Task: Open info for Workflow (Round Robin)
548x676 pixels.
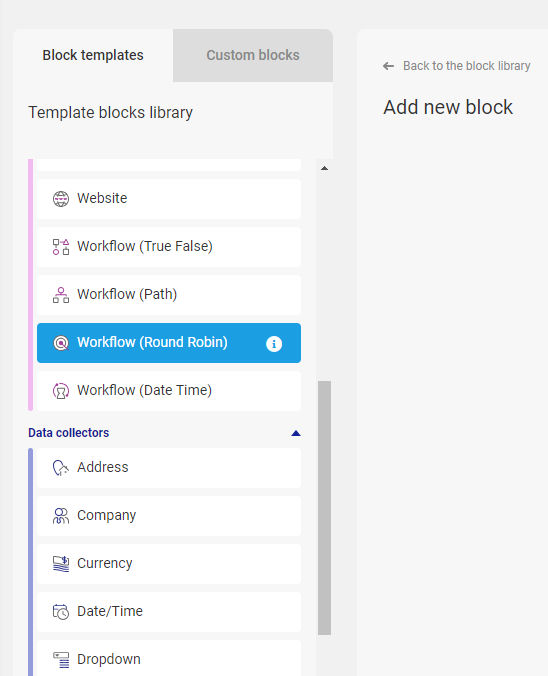Action: point(274,344)
